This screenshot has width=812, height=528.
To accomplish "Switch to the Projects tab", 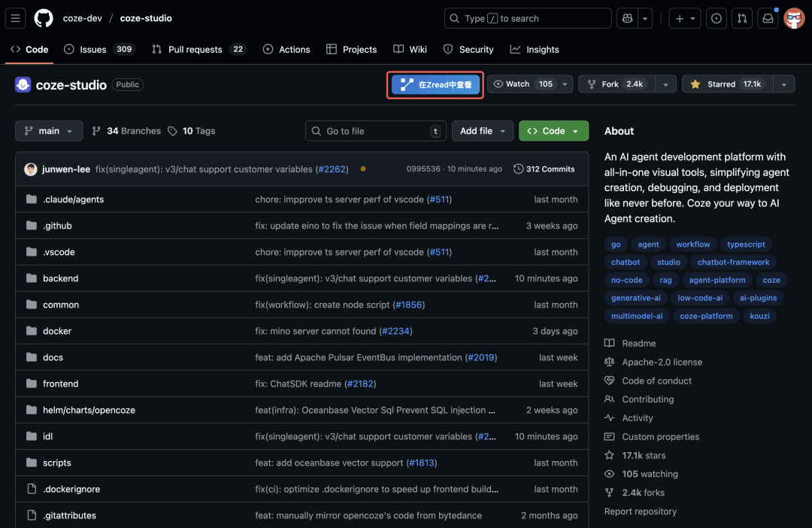I will click(x=352, y=49).
